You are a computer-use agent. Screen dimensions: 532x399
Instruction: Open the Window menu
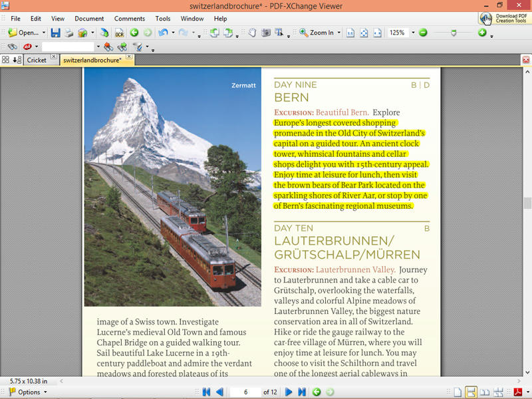click(x=192, y=19)
